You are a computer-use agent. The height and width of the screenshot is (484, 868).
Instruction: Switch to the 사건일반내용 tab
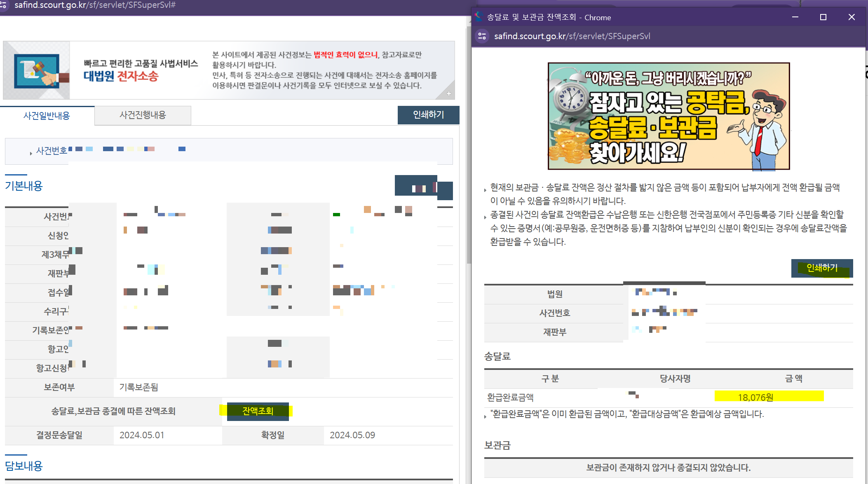coord(47,116)
